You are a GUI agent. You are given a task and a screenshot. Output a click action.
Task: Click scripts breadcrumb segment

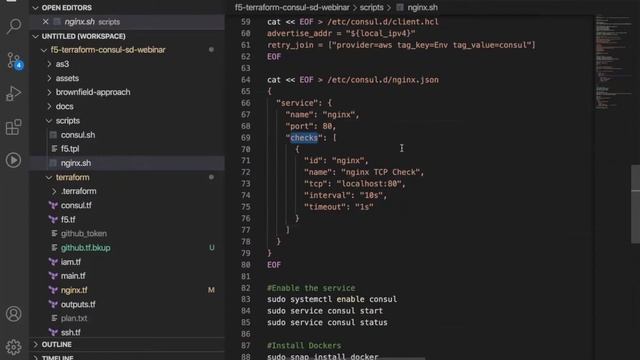(371, 7)
